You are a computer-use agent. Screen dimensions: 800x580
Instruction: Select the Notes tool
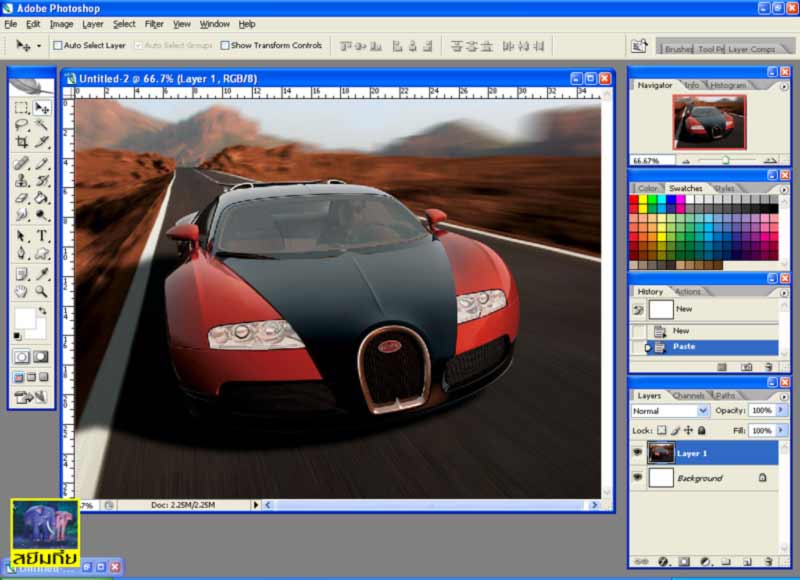point(21,274)
